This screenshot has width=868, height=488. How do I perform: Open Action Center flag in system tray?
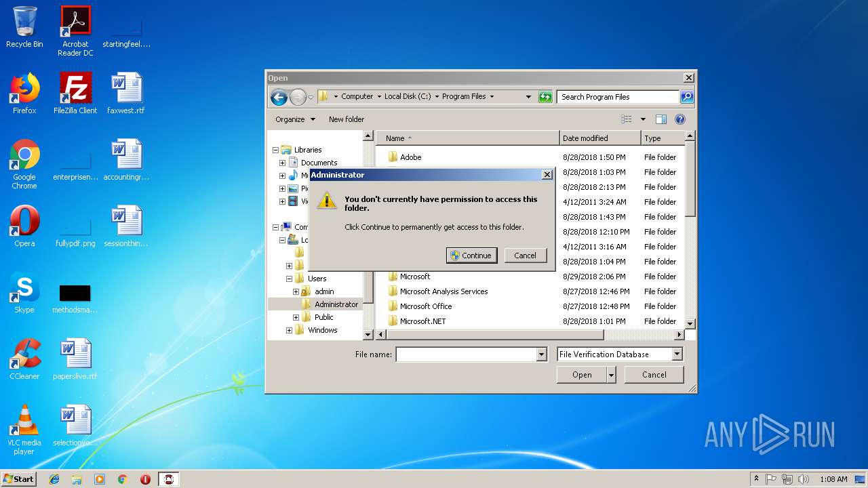(x=771, y=479)
